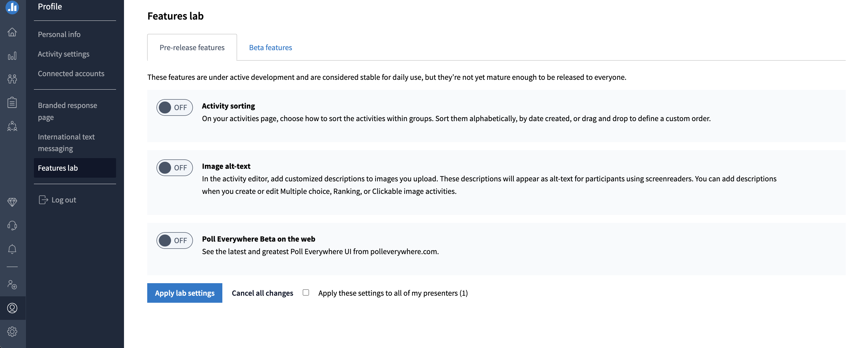868x348 pixels.
Task: Open the settings gear icon
Action: (12, 331)
